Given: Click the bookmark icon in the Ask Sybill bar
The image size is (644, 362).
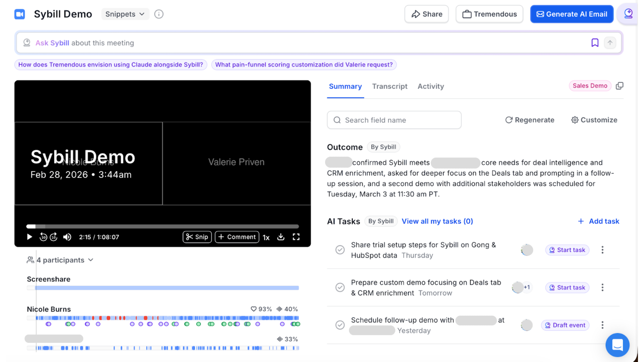Looking at the screenshot, I should (595, 43).
